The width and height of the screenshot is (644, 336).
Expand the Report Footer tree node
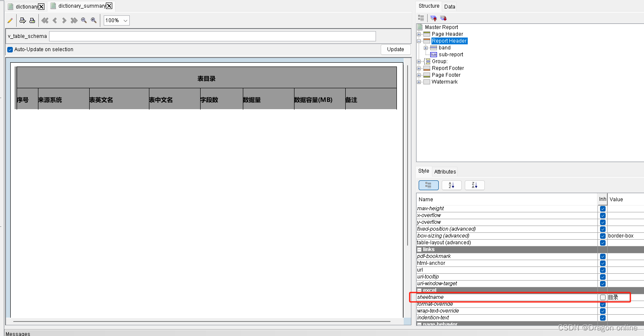point(419,68)
